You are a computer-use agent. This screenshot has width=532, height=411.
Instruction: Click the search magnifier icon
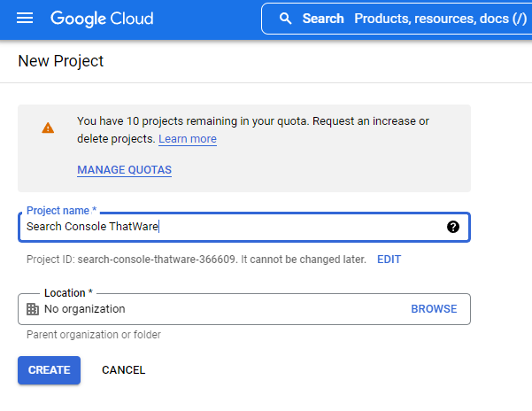[285, 19]
